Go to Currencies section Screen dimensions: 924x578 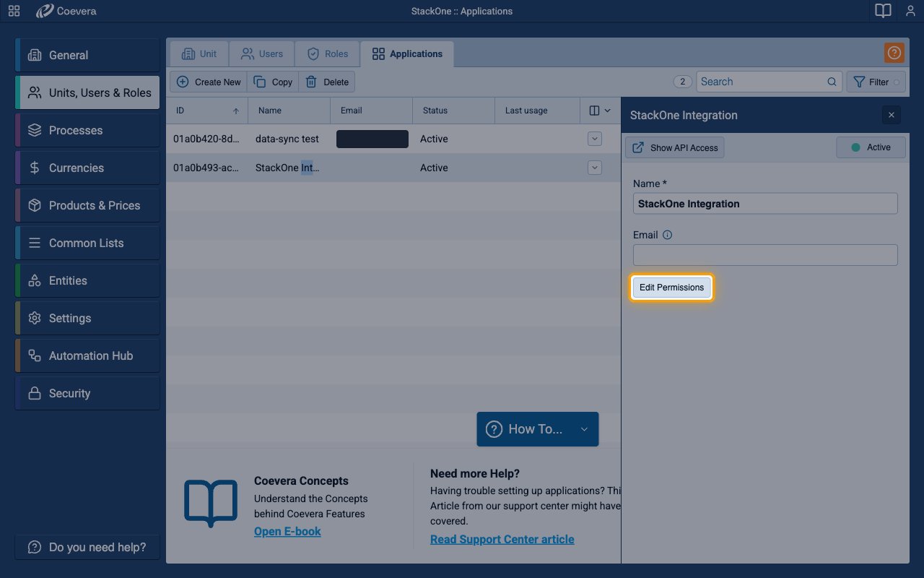pos(87,168)
